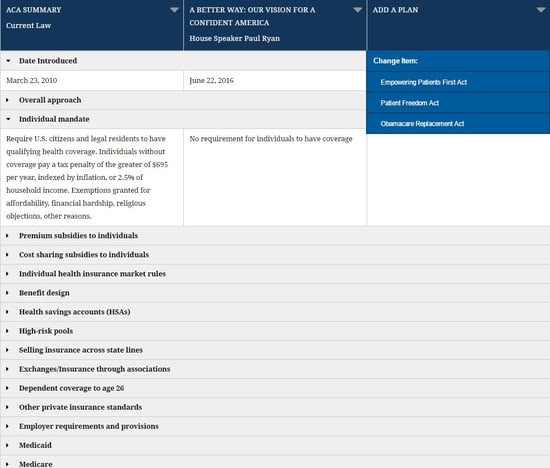Select Obamacare Replacement Act plan

[x=458, y=123]
